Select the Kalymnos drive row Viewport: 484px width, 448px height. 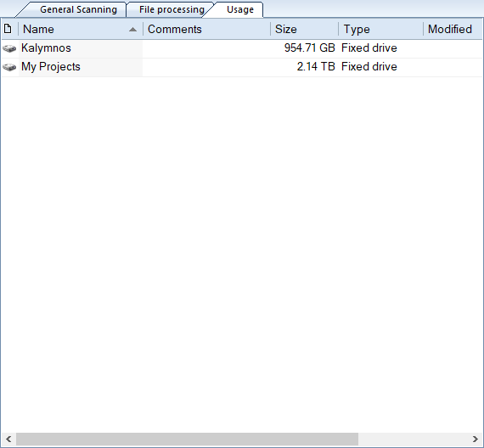pyautogui.click(x=242, y=48)
